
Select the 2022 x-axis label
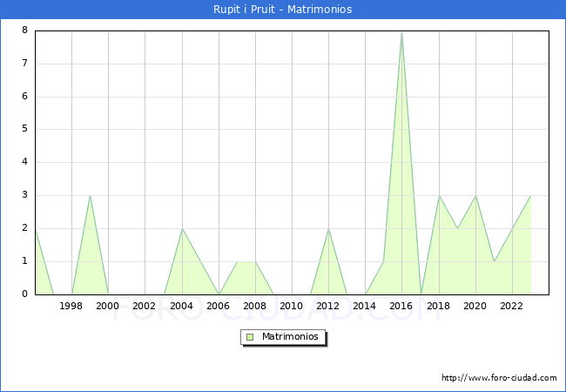pyautogui.click(x=511, y=306)
